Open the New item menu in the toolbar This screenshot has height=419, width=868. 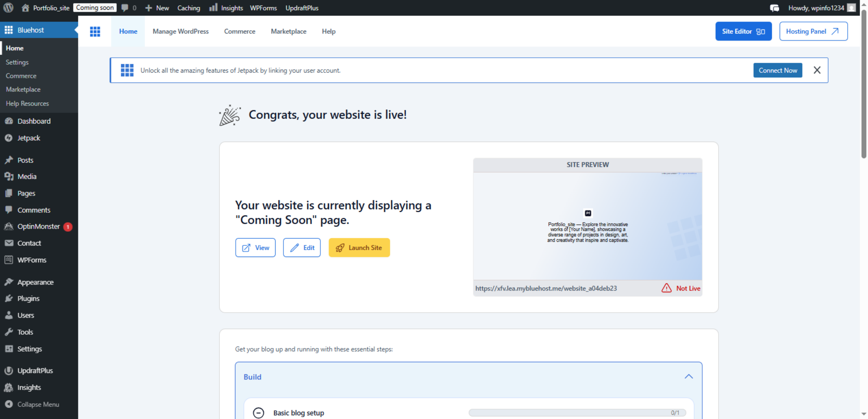(157, 8)
